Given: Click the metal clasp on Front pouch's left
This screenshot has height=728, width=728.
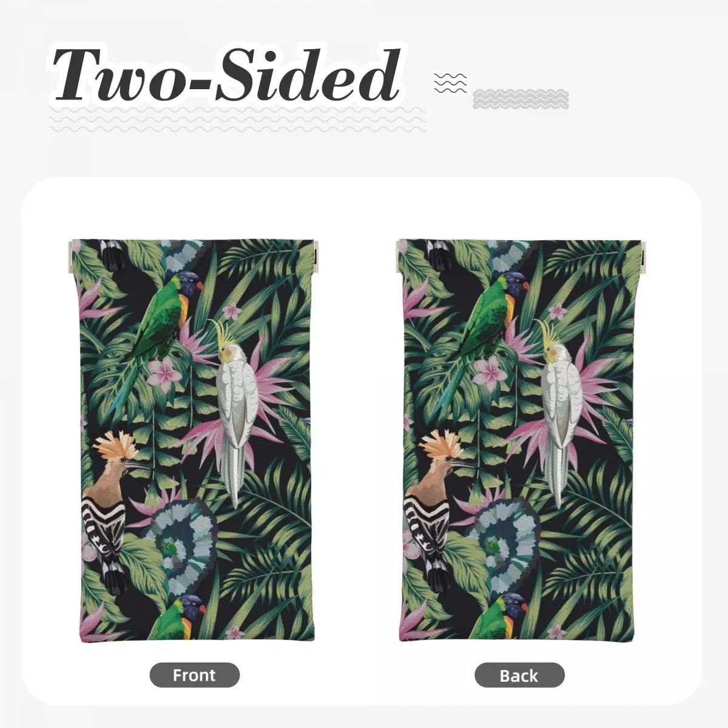Looking at the screenshot, I should (x=70, y=255).
